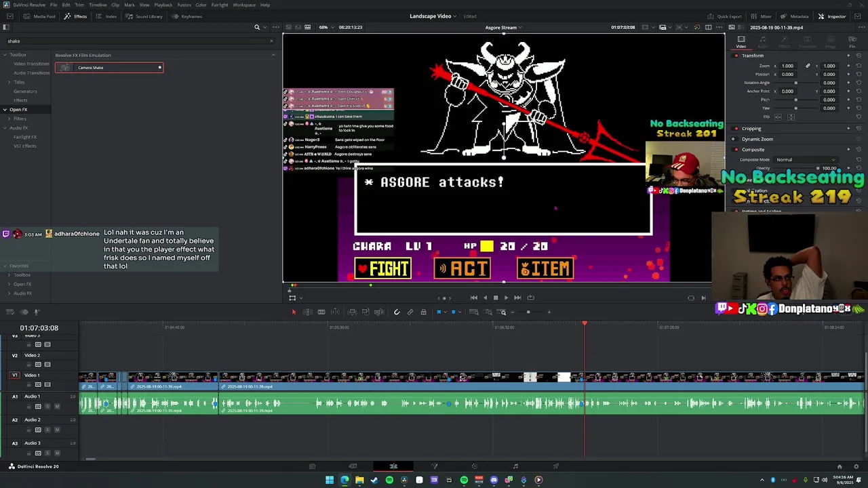This screenshot has width=868, height=488.
Task: Click the Full Extent Zoom icon
Action: pyautogui.click(x=474, y=312)
